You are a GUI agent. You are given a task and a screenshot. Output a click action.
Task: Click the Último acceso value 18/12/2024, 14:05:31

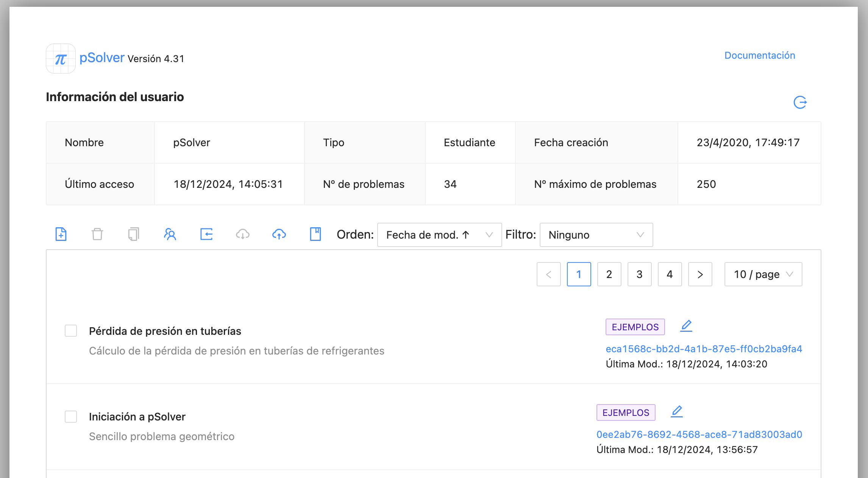point(228,184)
